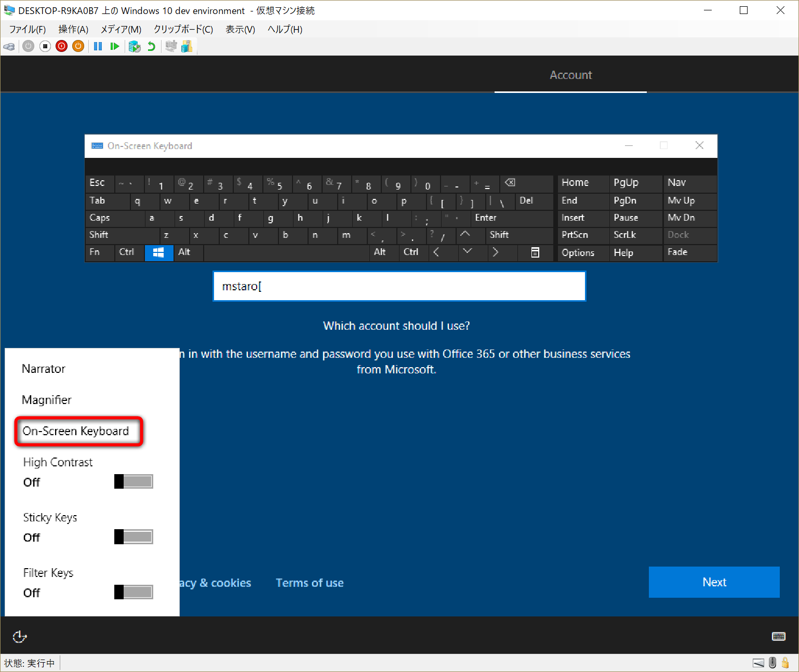Screen dimensions: 799x672
Task: Open enhanced session mode settings
Action: click(x=171, y=46)
